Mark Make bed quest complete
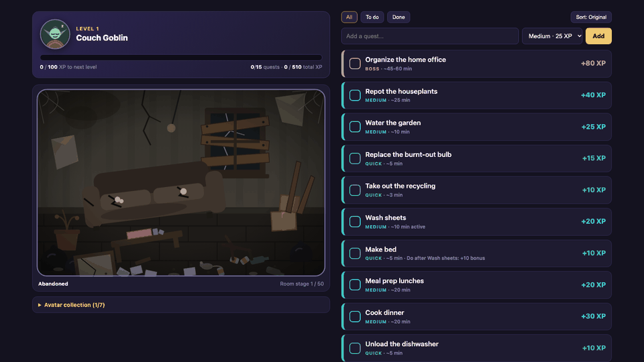Image resolution: width=644 pixels, height=362 pixels. [x=355, y=253]
